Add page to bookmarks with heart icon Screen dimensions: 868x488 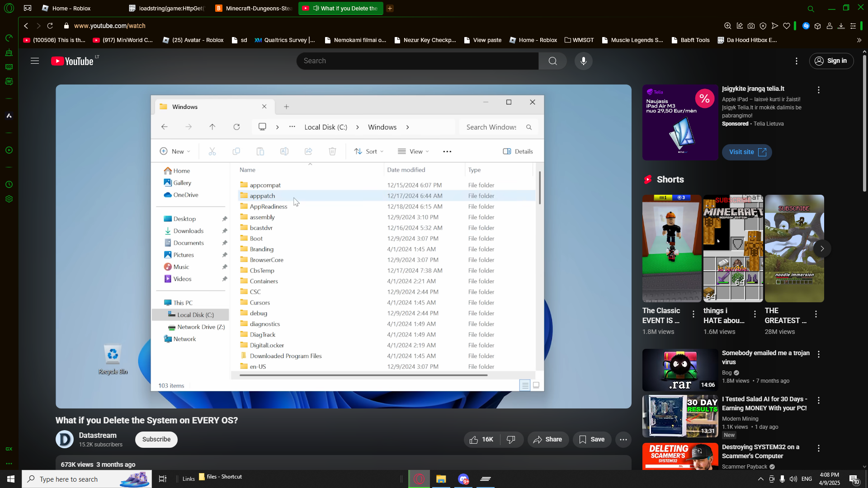(x=787, y=26)
